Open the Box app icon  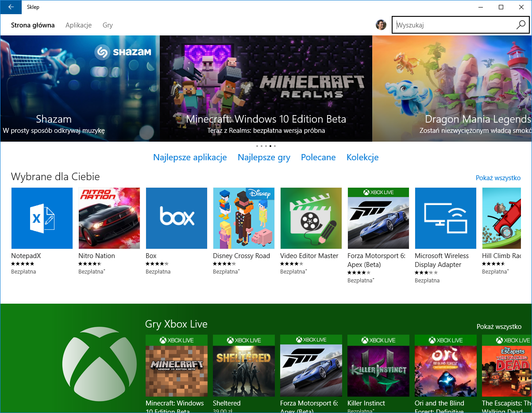pyautogui.click(x=177, y=218)
